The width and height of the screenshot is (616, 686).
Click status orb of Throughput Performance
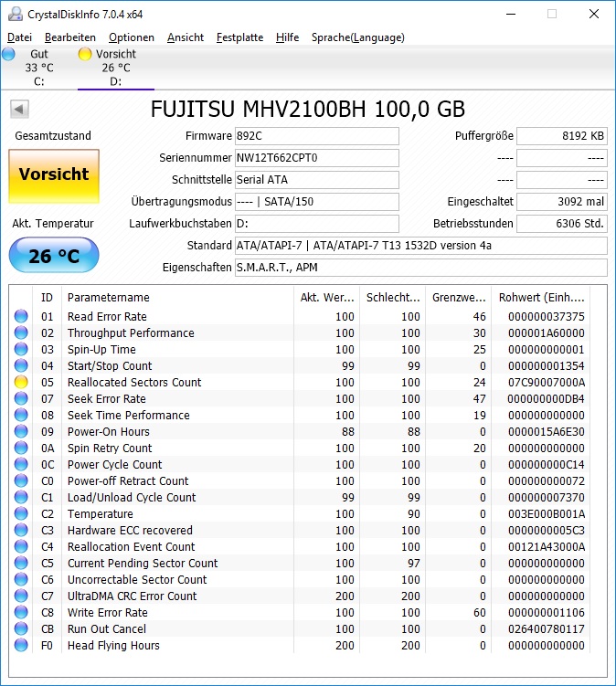[x=21, y=332]
